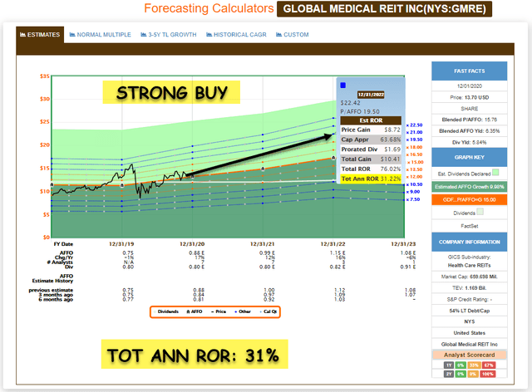Click the Market Cap value row
Screen dimensions: 532x392
point(469,277)
